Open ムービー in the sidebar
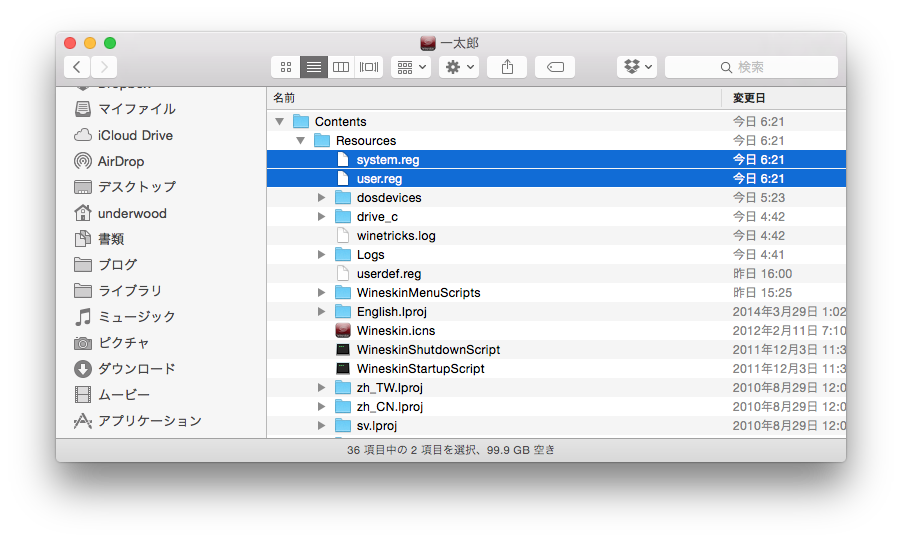The image size is (902, 542). tap(112, 395)
